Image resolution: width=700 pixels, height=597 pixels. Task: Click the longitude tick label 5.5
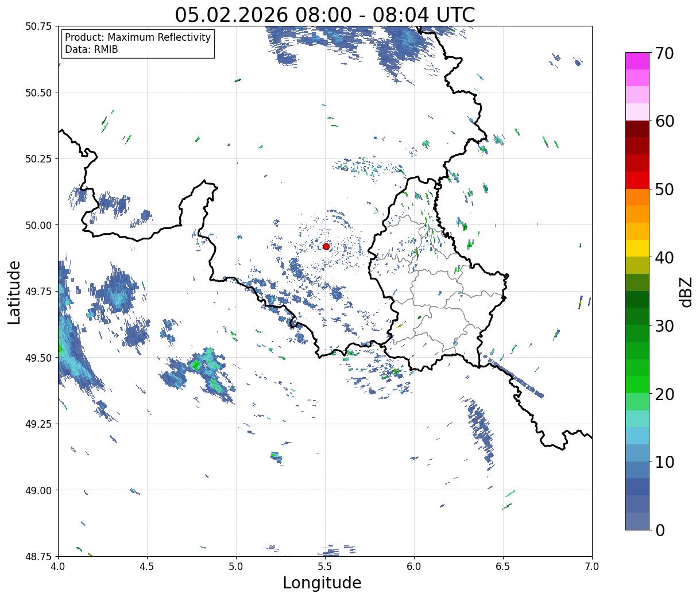325,566
